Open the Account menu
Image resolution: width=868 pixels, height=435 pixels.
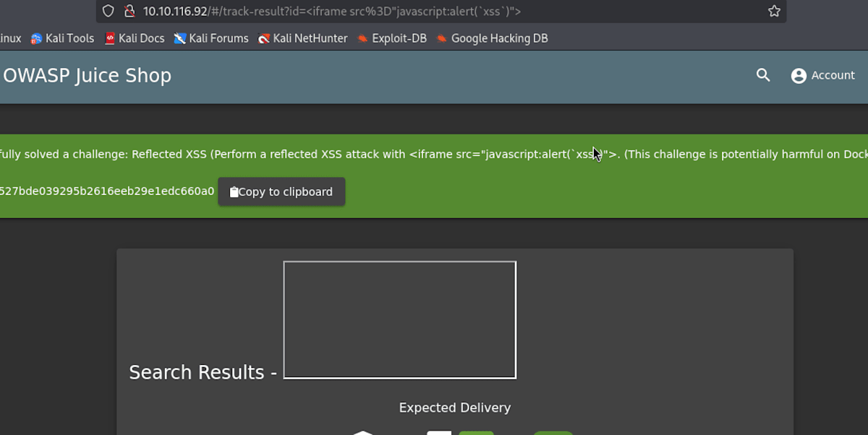pyautogui.click(x=823, y=75)
